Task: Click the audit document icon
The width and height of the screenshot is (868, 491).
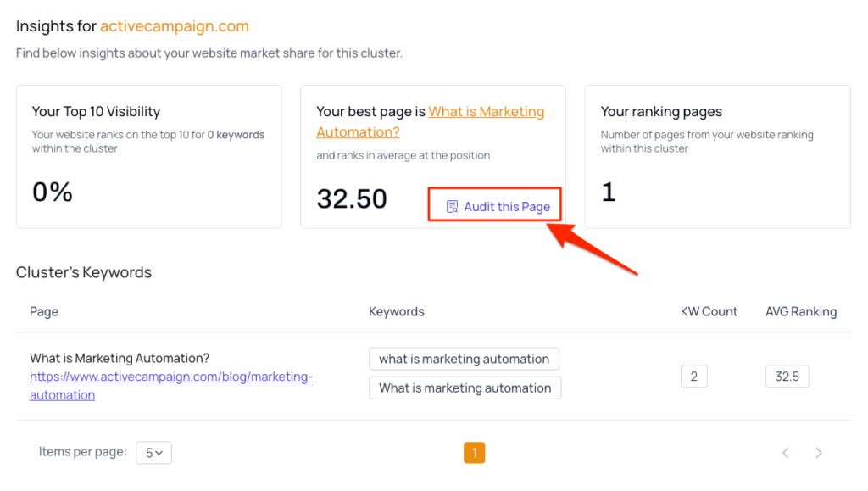Action: click(452, 206)
